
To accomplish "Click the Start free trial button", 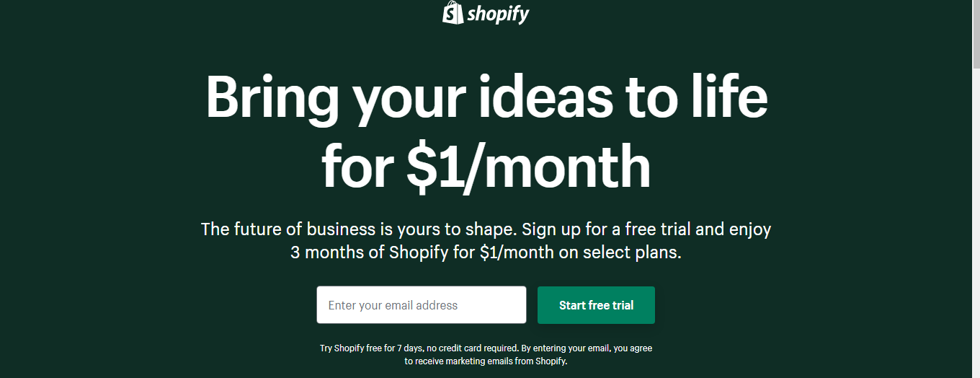I will tap(596, 305).
